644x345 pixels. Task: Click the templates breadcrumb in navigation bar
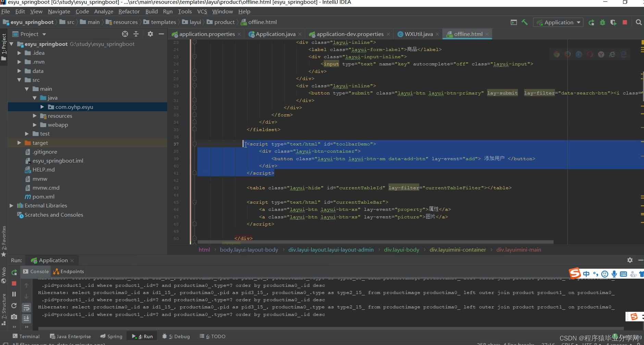click(x=160, y=22)
